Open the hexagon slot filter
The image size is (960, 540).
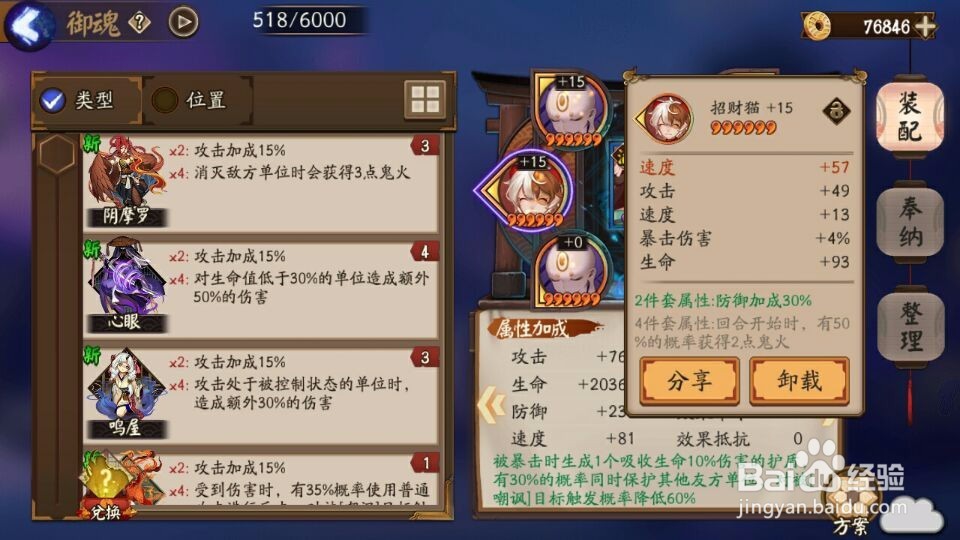click(56, 154)
